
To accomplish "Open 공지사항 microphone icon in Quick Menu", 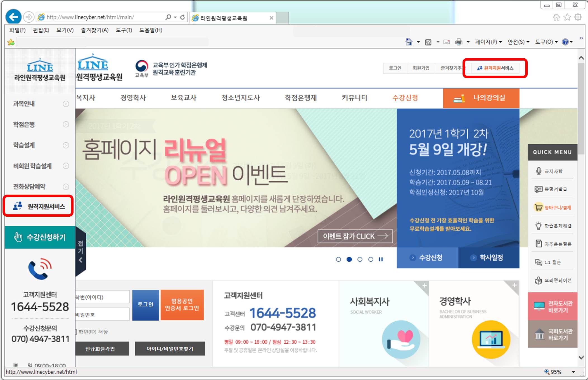I will (538, 171).
